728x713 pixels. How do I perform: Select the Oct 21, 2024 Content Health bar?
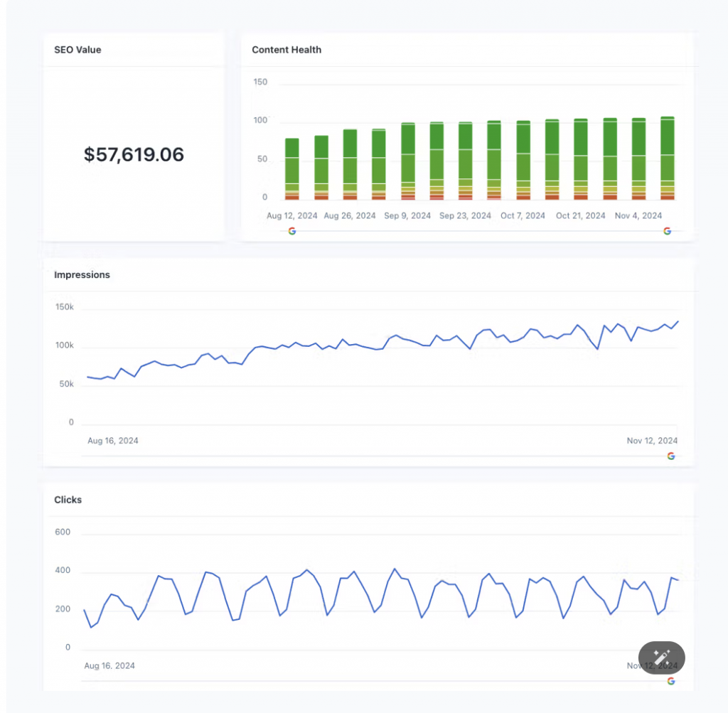click(x=581, y=159)
